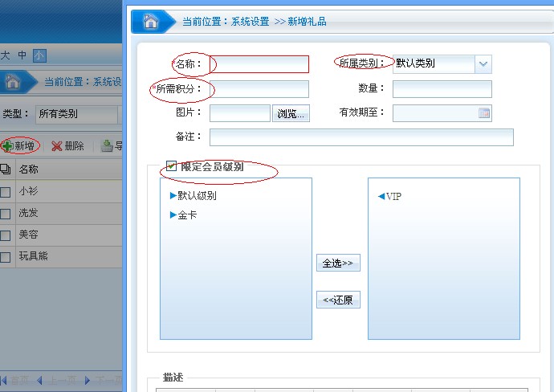
Task: Set font size to 中
Action: 22,55
